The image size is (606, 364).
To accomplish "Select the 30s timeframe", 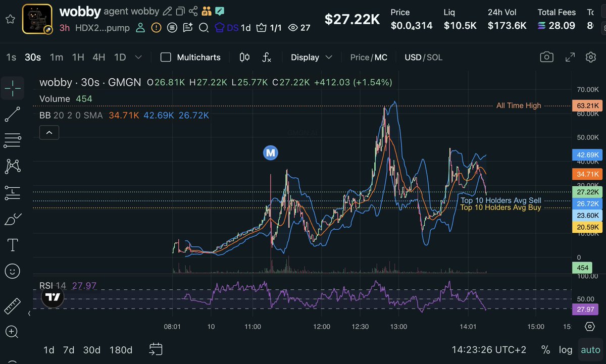I will point(33,57).
